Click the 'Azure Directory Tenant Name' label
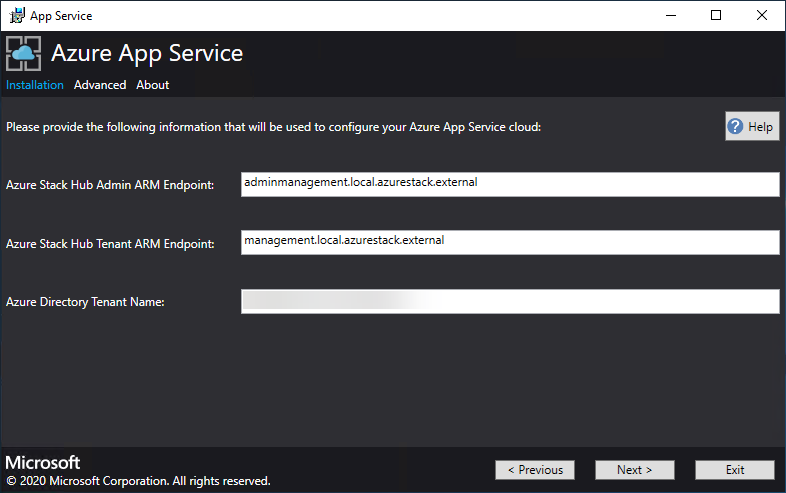This screenshot has width=786, height=493. point(85,302)
